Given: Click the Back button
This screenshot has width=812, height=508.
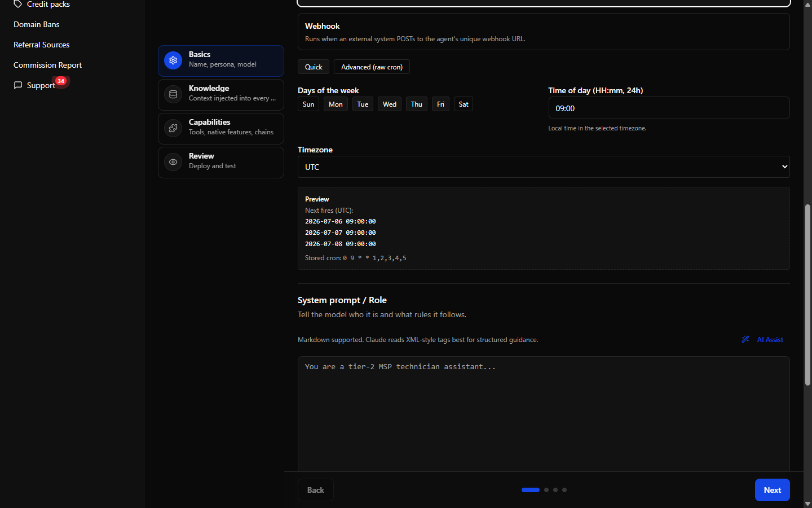Looking at the screenshot, I should (x=316, y=490).
